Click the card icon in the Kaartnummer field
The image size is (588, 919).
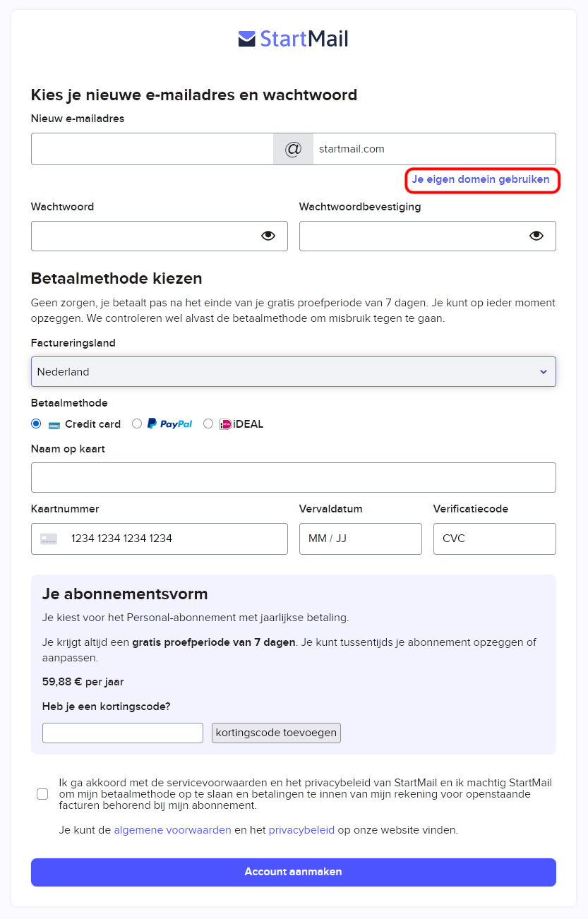pos(49,539)
